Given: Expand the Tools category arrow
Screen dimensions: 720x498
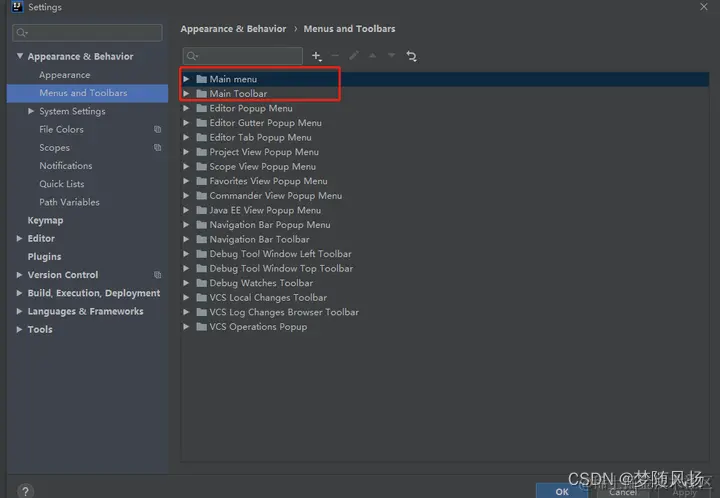Looking at the screenshot, I should [x=19, y=329].
